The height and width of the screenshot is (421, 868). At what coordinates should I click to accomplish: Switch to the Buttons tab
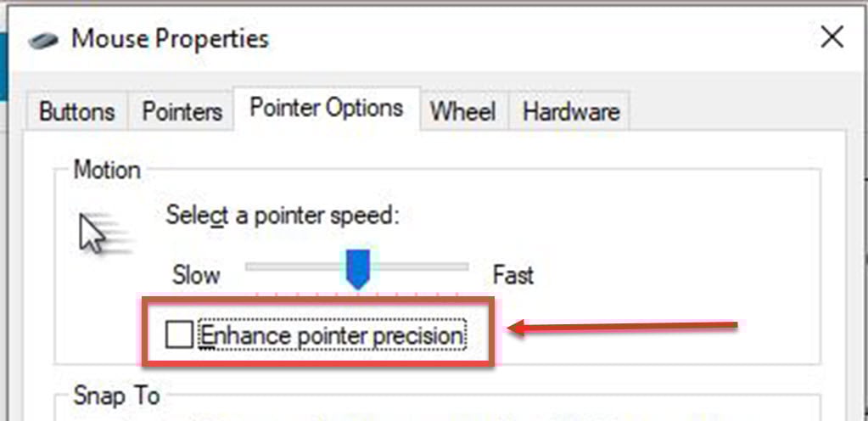(77, 112)
